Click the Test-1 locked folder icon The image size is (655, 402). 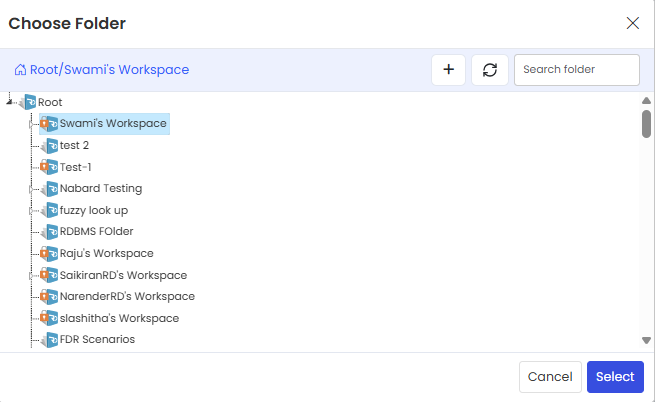(x=49, y=167)
